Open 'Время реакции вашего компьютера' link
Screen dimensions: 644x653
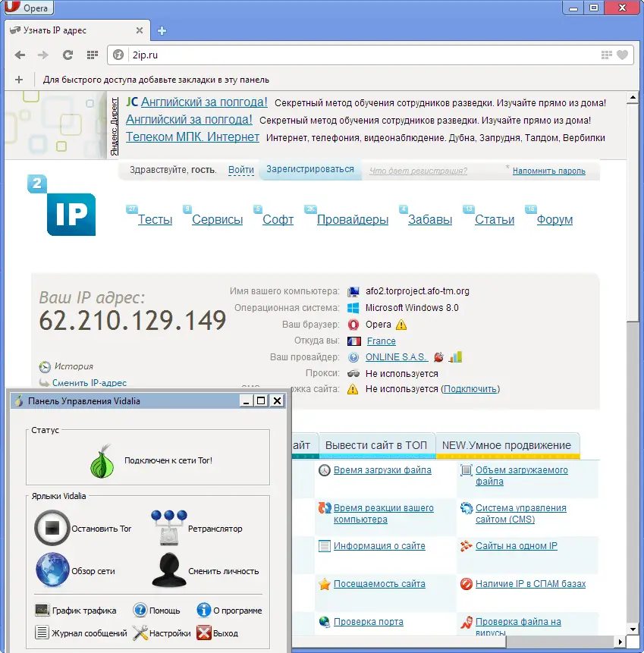[x=384, y=513]
